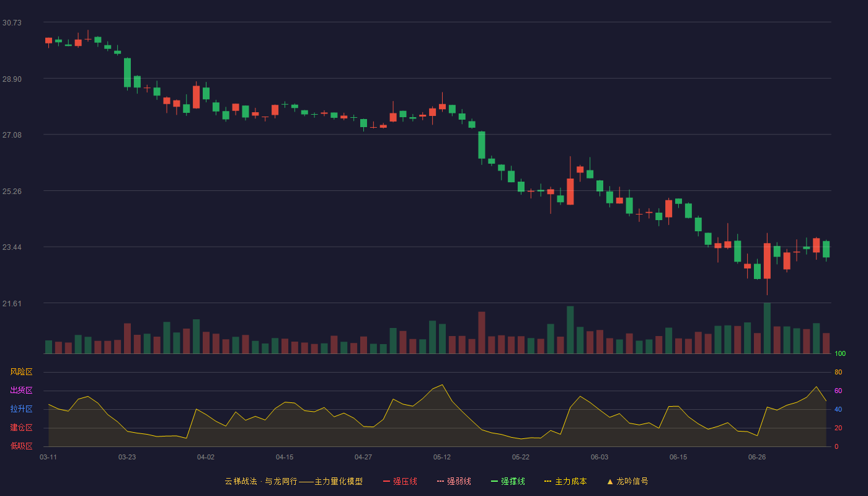This screenshot has width=868, height=496.
Task: Click the 03-11 date axis label
Action: coord(48,457)
